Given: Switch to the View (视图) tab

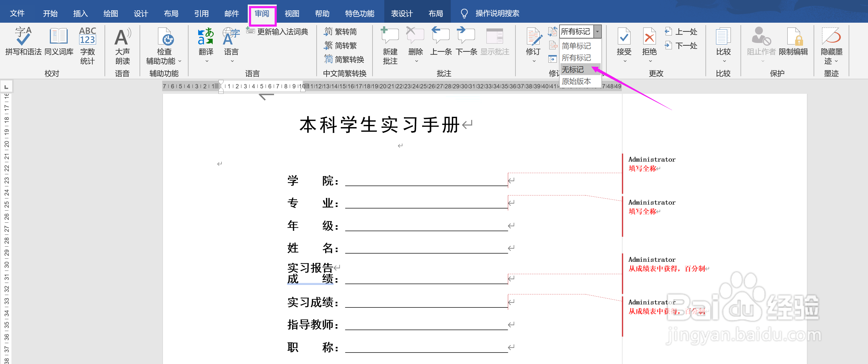Looking at the screenshot, I should 292,14.
